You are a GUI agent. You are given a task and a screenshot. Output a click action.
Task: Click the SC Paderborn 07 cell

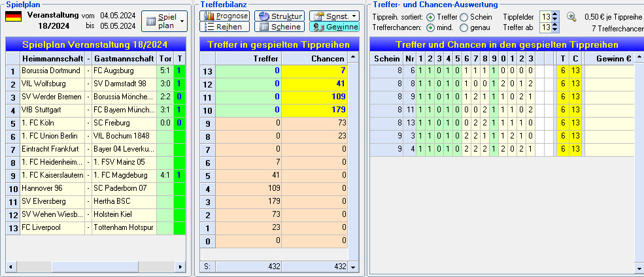pyautogui.click(x=124, y=188)
